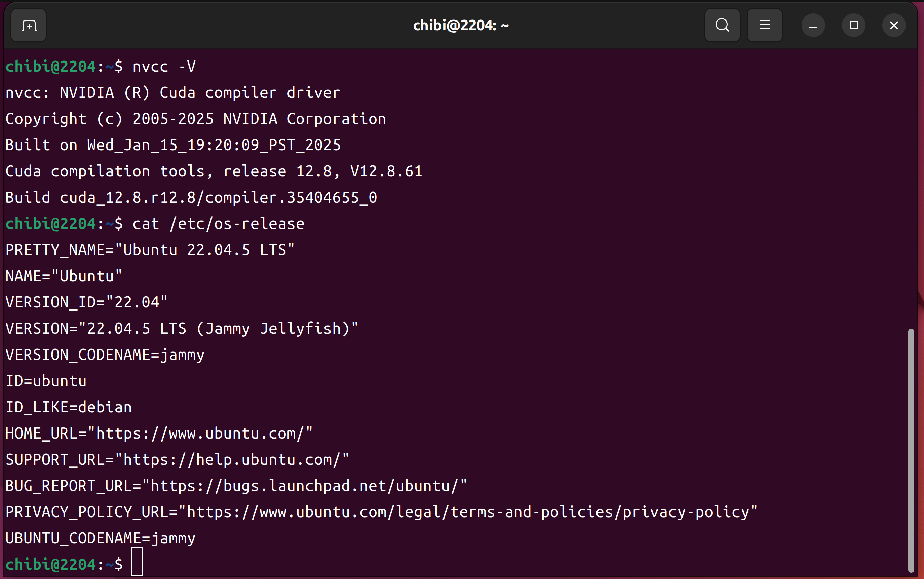This screenshot has height=579, width=924.
Task: Click the block cursor at the last prompt
Action: click(137, 562)
